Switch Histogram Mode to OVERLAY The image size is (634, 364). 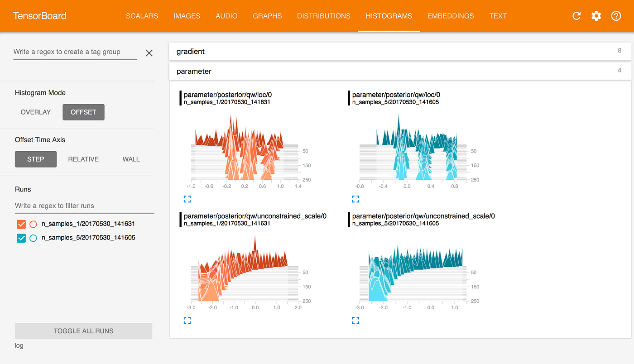[35, 112]
